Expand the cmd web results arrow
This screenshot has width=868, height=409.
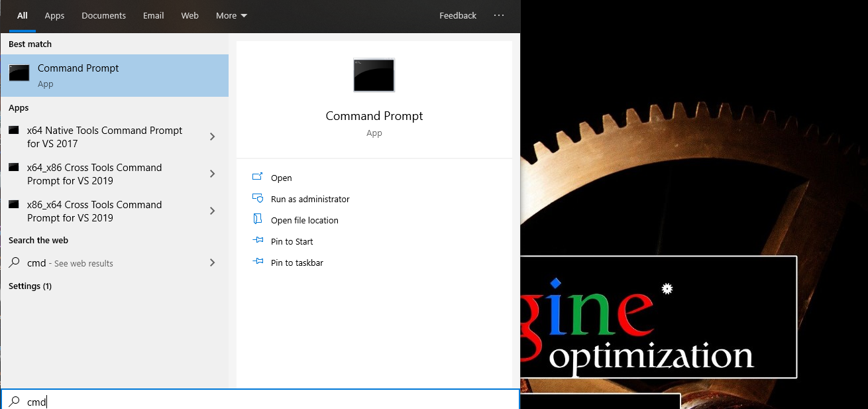(x=212, y=263)
